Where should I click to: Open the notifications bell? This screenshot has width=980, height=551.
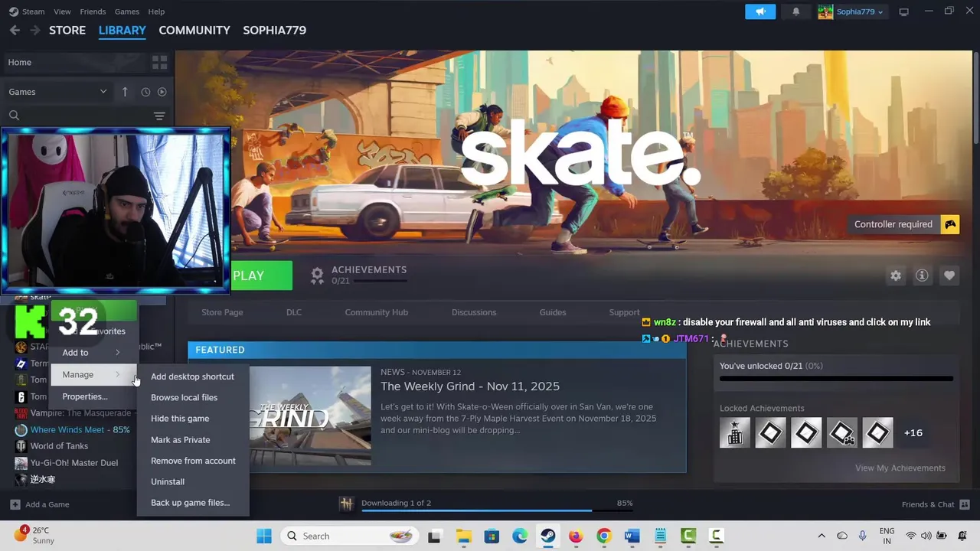pos(795,11)
